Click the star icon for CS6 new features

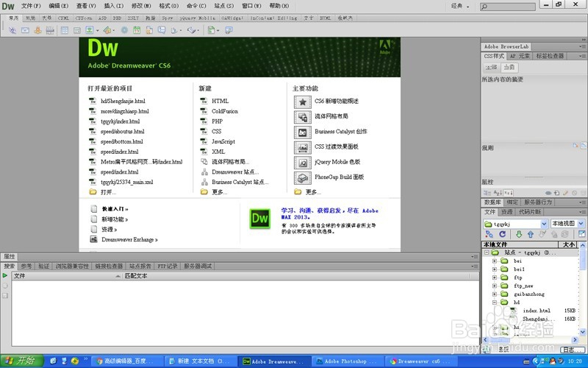coord(302,102)
